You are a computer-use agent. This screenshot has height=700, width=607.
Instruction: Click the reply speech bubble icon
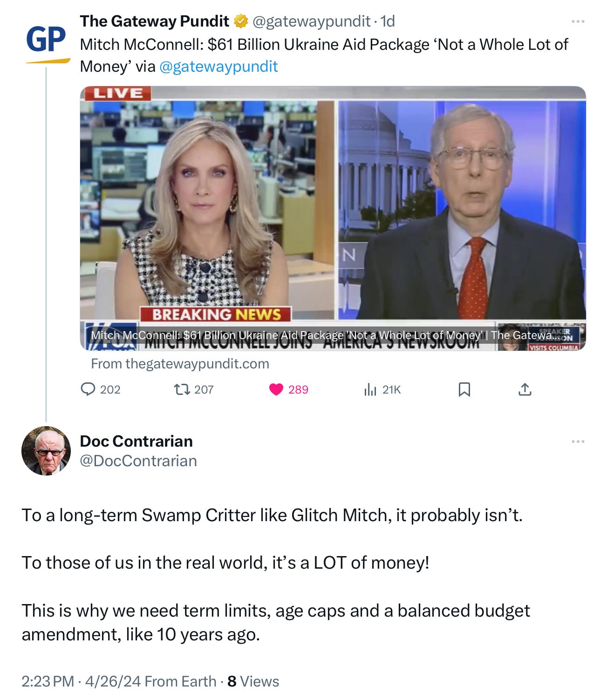(88, 389)
